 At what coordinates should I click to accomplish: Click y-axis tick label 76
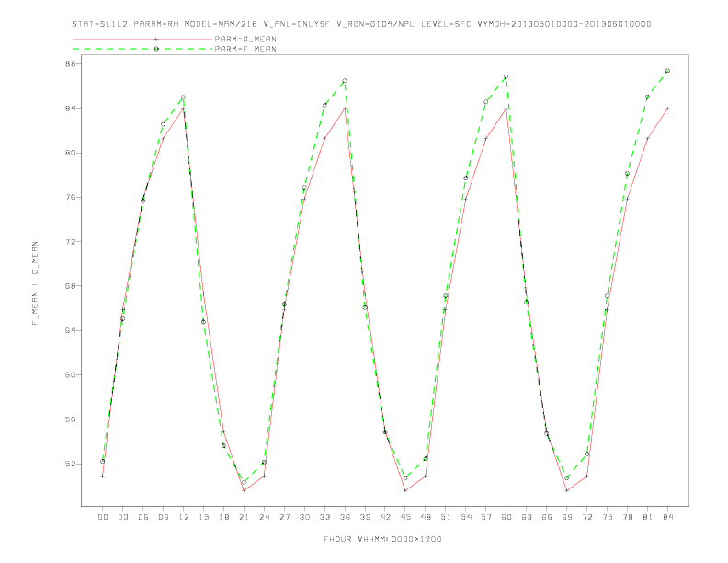71,197
